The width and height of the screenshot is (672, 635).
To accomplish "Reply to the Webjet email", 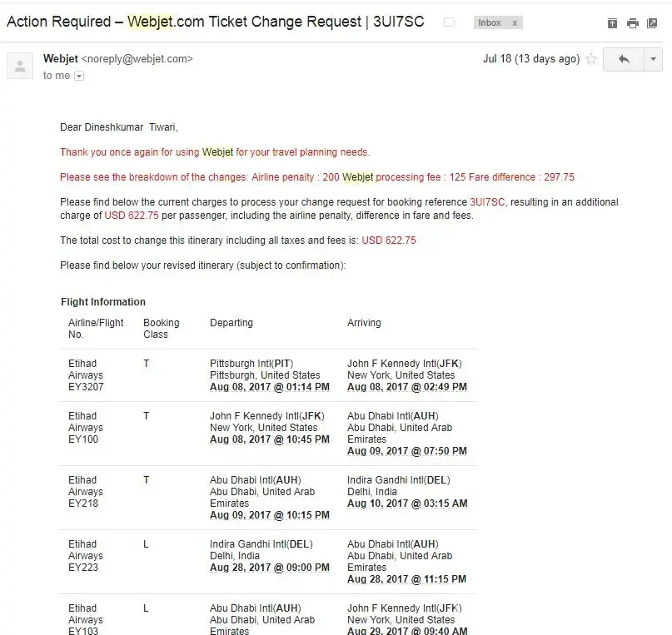I will point(624,59).
